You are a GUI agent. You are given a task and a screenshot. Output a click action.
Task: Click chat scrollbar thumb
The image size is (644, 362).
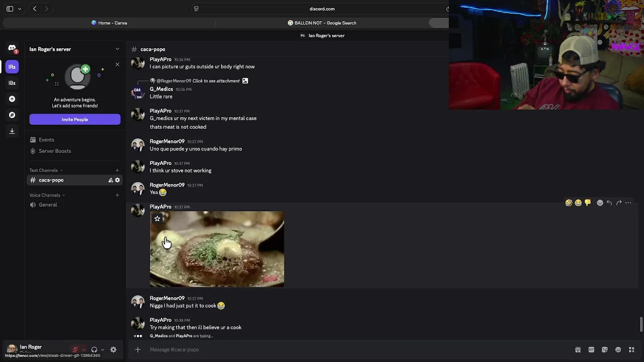coord(641,324)
